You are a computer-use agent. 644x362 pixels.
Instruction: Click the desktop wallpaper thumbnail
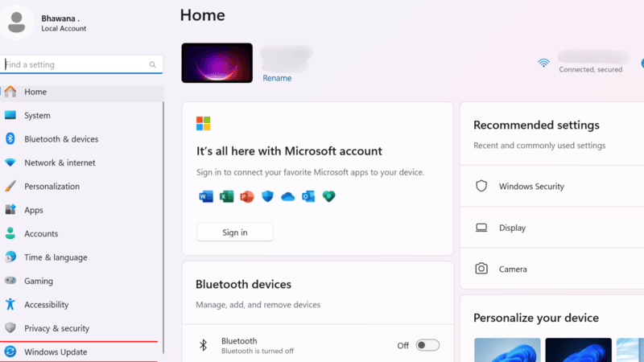[217, 63]
